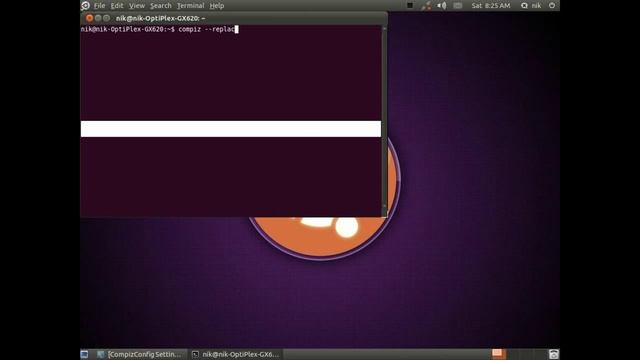The height and width of the screenshot is (360, 640).
Task: Open the Sat 8:25 AM clock
Action: click(x=491, y=6)
